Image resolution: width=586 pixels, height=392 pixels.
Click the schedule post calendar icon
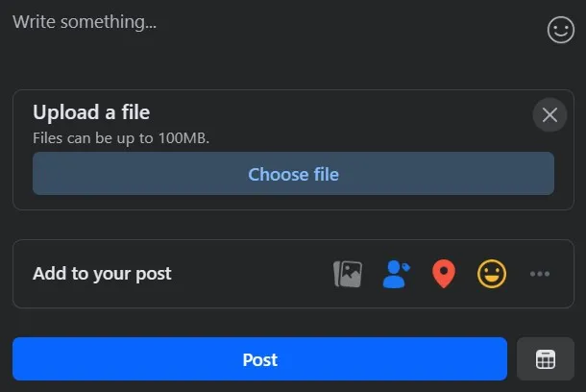click(x=545, y=360)
